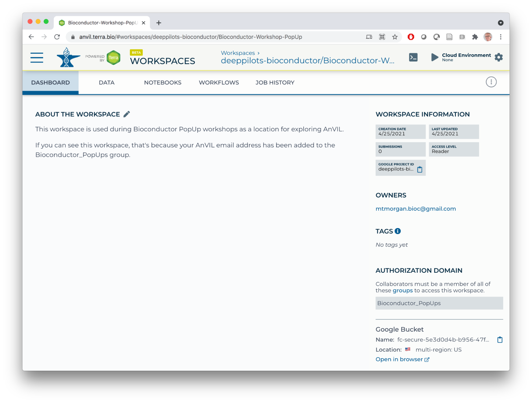Screen dimensions: 532x403
Task: Copy Google Bucket name to clipboard
Action: 500,340
